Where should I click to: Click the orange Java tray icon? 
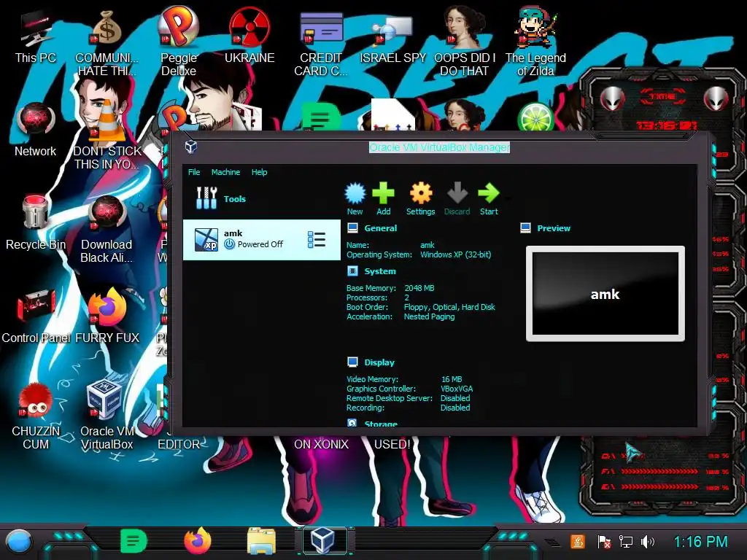[578, 542]
